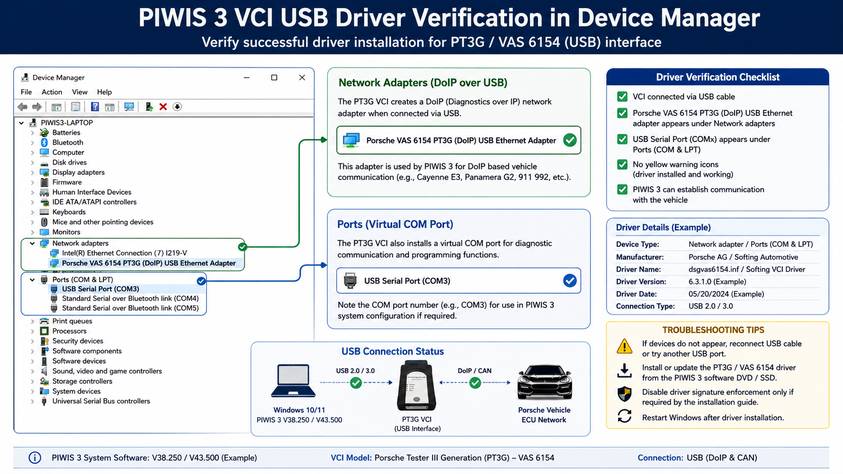The width and height of the screenshot is (843, 474).
Task: Click the PT3G VCI device image
Action: pos(416,386)
